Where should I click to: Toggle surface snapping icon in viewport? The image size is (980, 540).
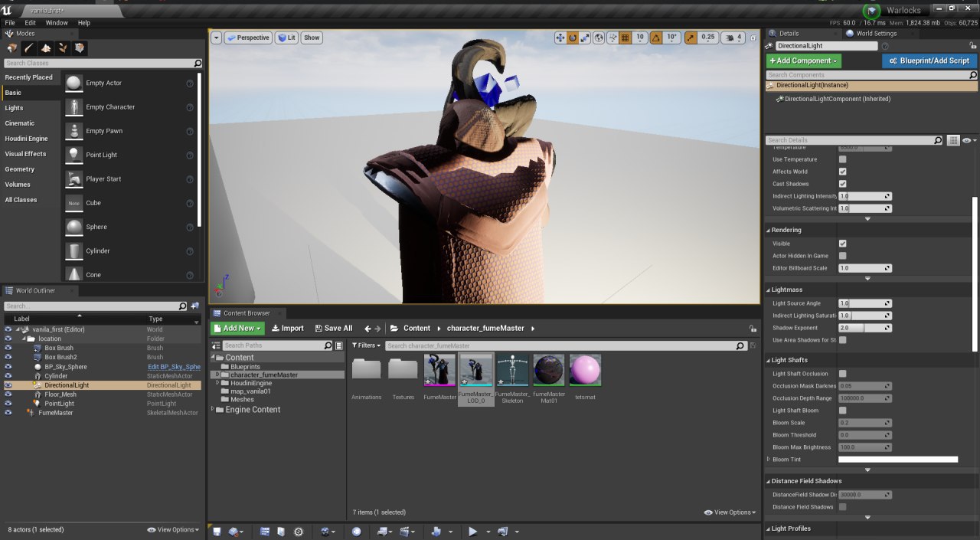coord(612,38)
